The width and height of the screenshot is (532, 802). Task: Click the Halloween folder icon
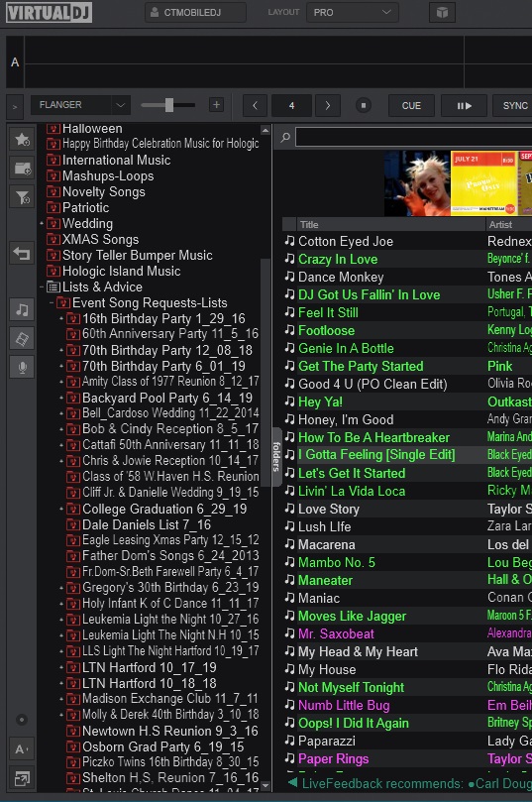(x=53, y=129)
